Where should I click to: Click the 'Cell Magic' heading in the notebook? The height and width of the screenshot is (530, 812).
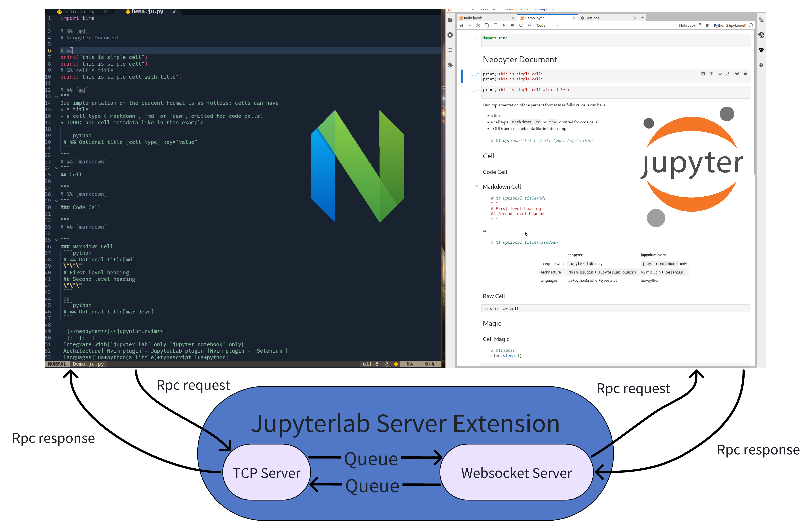click(x=496, y=339)
